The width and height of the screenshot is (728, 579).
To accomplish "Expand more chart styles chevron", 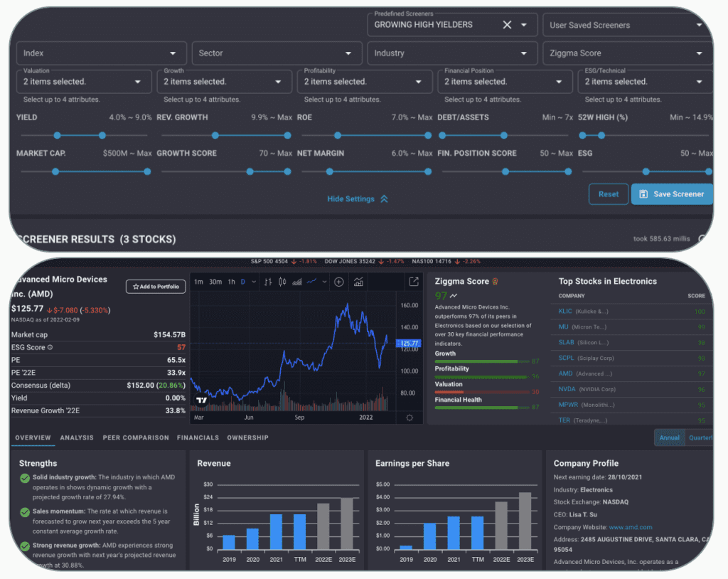I will [x=324, y=282].
